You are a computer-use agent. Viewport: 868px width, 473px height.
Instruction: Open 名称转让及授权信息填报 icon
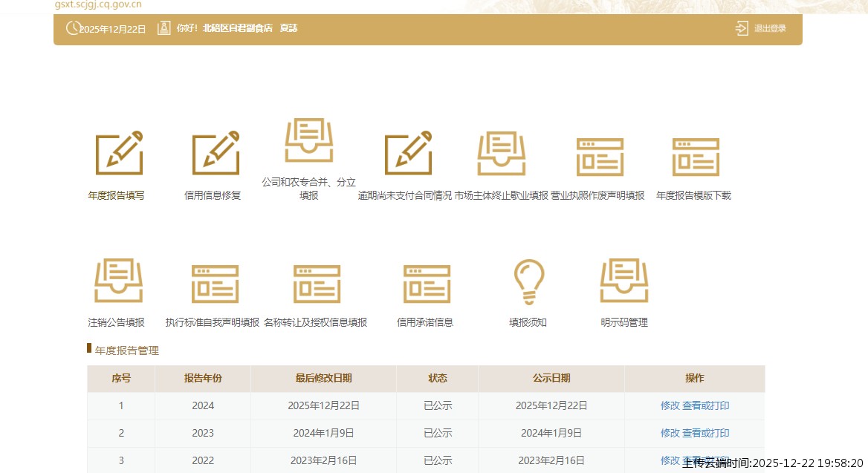click(316, 283)
